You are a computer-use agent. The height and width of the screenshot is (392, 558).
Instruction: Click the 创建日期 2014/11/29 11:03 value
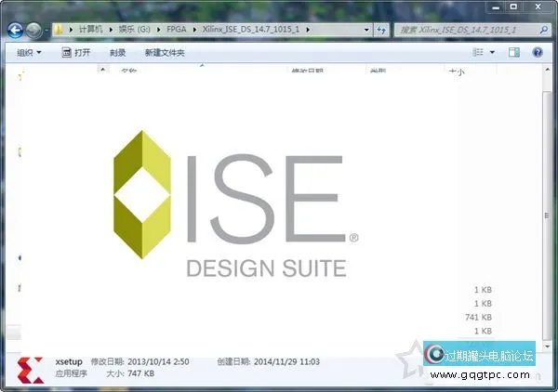(x=286, y=361)
